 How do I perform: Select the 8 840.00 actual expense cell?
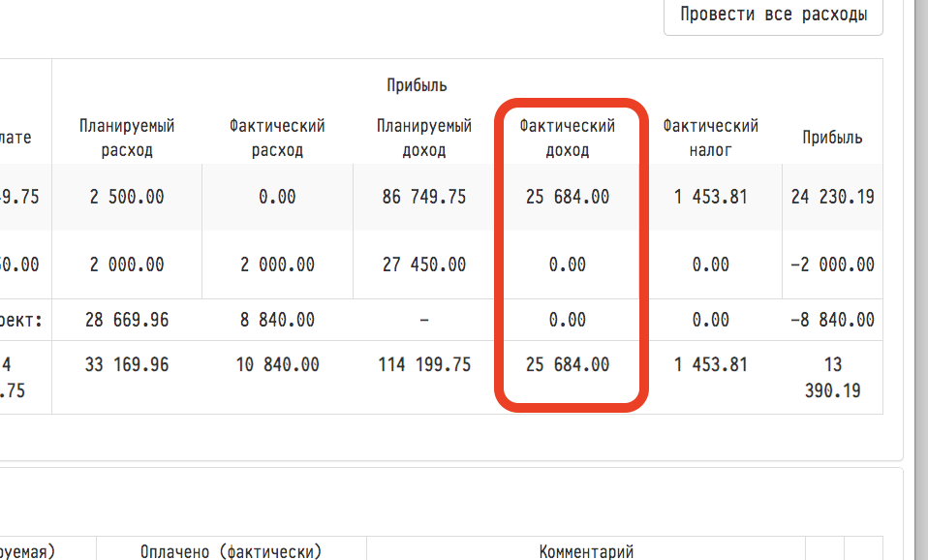point(277,320)
